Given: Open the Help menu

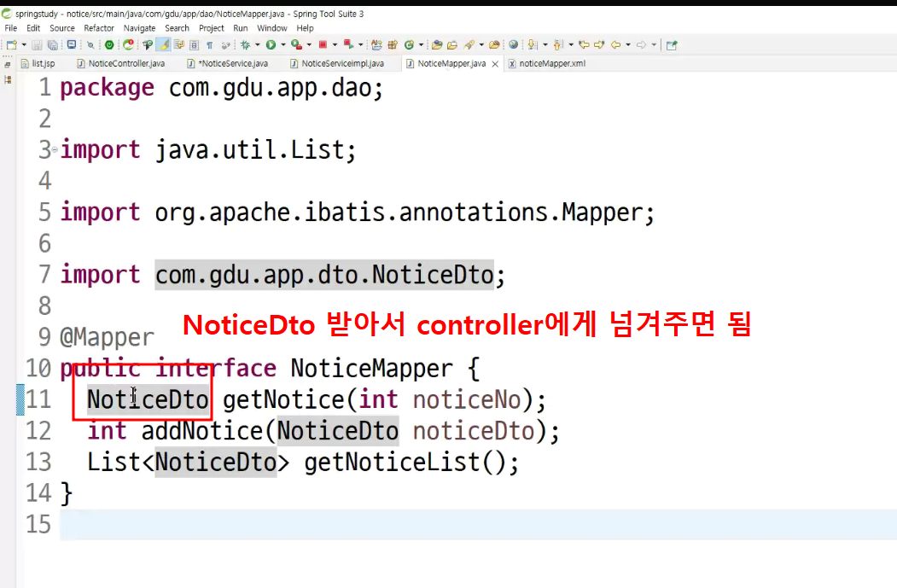Looking at the screenshot, I should [305, 28].
